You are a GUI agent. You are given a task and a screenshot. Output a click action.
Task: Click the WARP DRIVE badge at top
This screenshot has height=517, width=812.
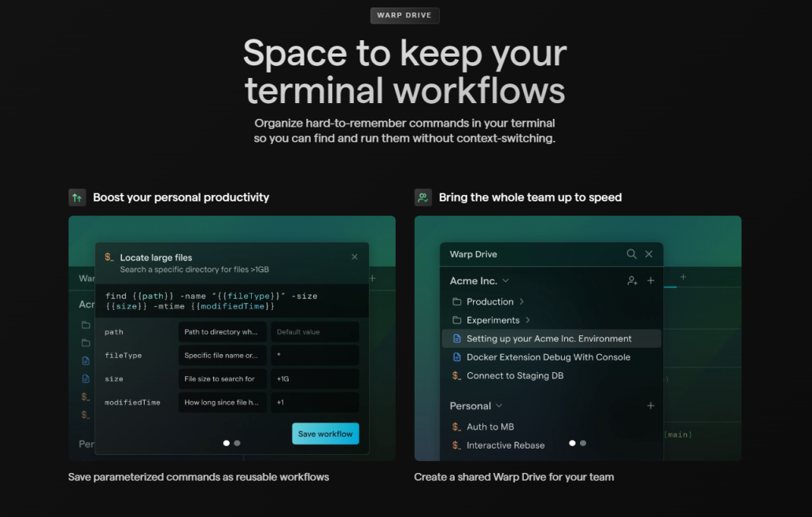click(x=405, y=16)
